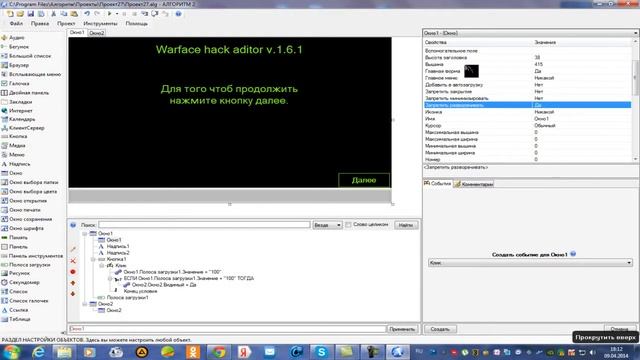Click the Применить button
This screenshot has width=640, height=360.
(402, 329)
